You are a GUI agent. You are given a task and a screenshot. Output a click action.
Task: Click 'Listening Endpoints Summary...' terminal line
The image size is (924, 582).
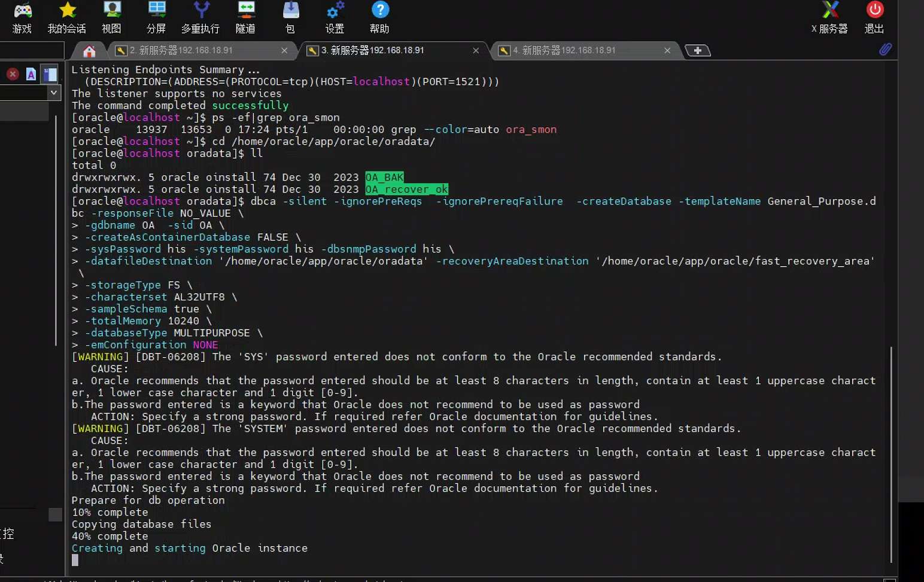166,70
